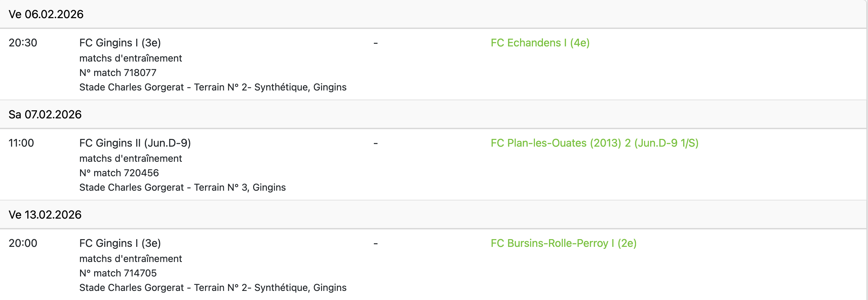Click the Ve 06.02.2026 date header

(x=46, y=14)
